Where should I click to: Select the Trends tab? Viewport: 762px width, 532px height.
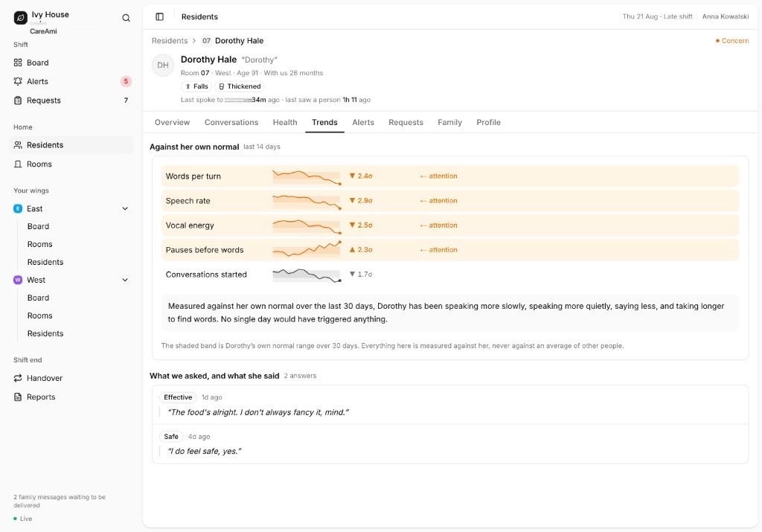pyautogui.click(x=324, y=123)
